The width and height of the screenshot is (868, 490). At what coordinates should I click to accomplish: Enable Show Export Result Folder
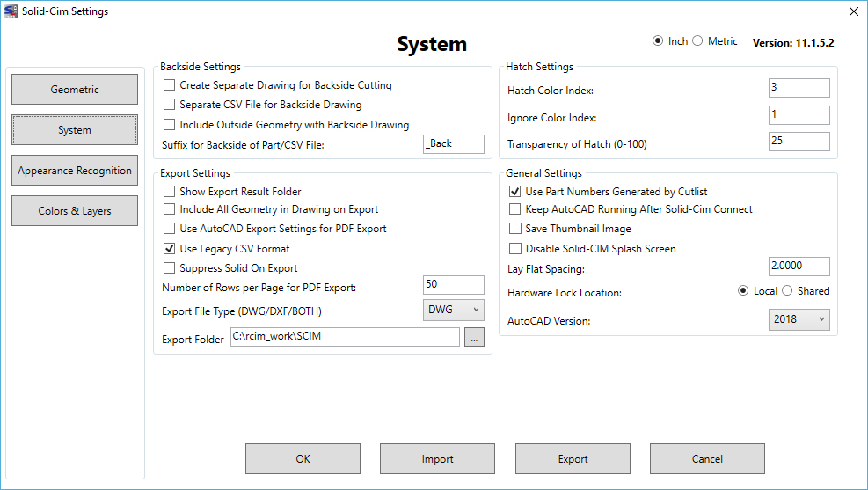170,192
